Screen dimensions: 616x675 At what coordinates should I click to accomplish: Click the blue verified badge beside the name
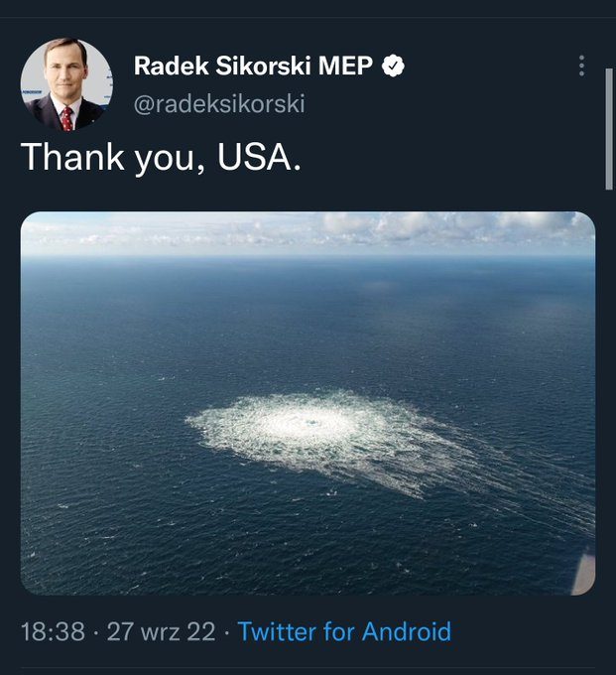[x=393, y=67]
